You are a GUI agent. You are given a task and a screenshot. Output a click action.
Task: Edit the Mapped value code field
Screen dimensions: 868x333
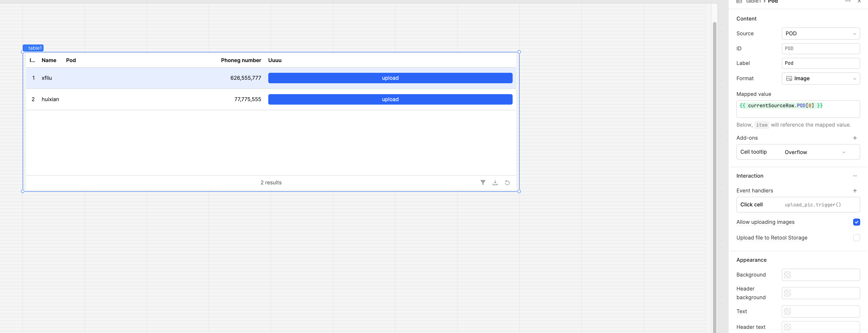(798, 109)
